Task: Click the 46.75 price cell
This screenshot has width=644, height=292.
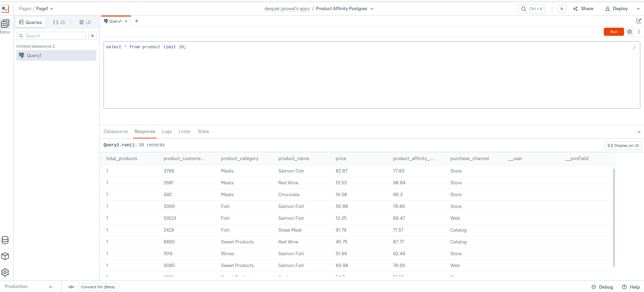Action: (341, 242)
